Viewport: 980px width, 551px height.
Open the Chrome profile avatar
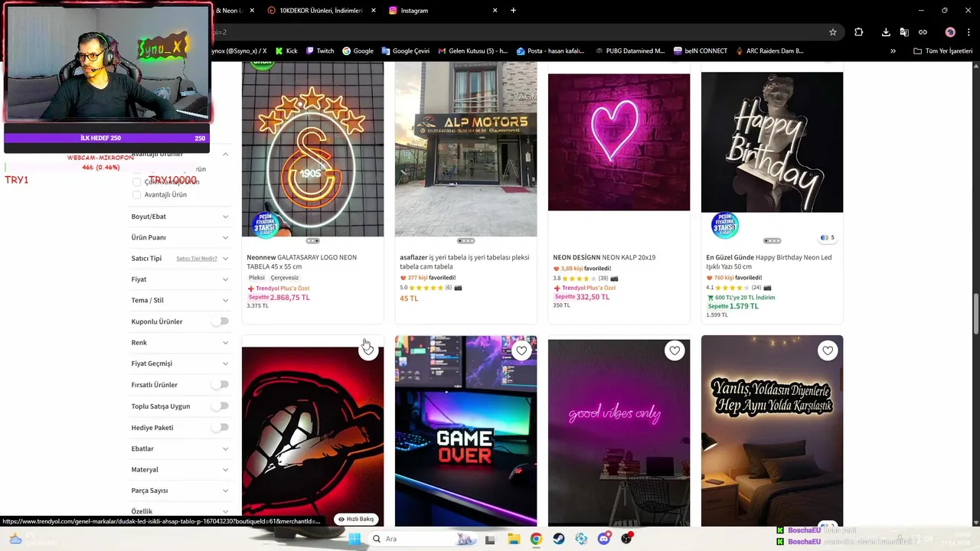tap(950, 32)
